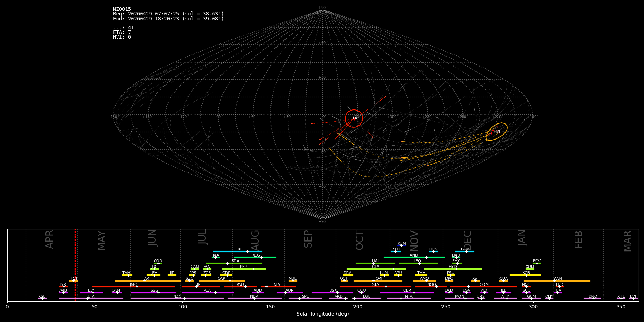Image resolution: width=644 pixels, height=322 pixels.
Task: Click the KSE shower label on timeline
Action: (42, 297)
